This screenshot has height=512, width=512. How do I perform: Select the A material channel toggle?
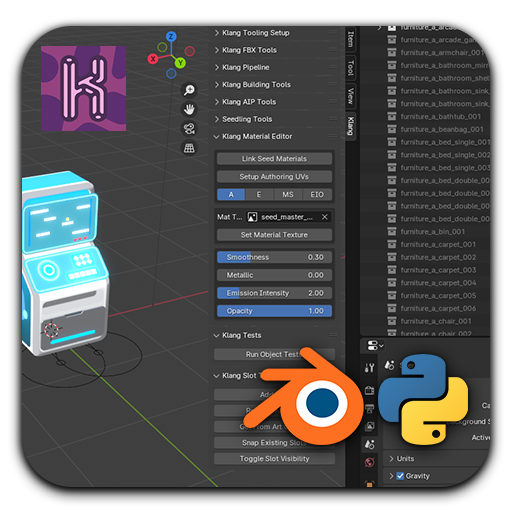(x=231, y=195)
